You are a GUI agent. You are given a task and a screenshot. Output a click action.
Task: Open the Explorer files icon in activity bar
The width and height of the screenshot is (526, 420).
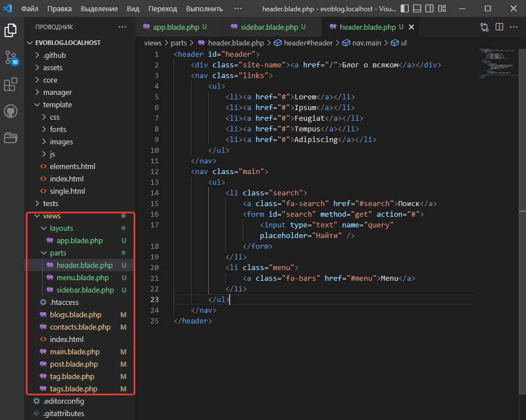click(11, 30)
